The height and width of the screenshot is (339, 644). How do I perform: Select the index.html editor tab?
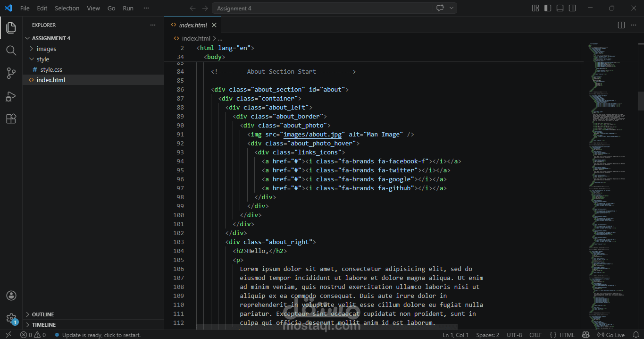coord(193,25)
